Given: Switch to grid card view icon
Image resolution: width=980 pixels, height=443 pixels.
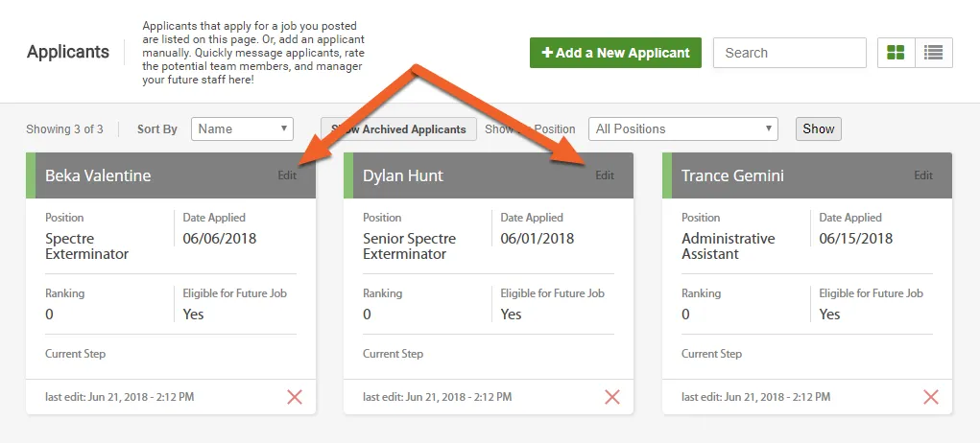Looking at the screenshot, I should click(x=896, y=53).
